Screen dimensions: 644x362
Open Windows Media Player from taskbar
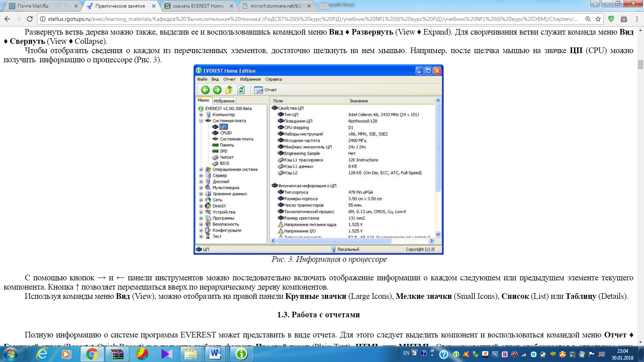pos(66,354)
